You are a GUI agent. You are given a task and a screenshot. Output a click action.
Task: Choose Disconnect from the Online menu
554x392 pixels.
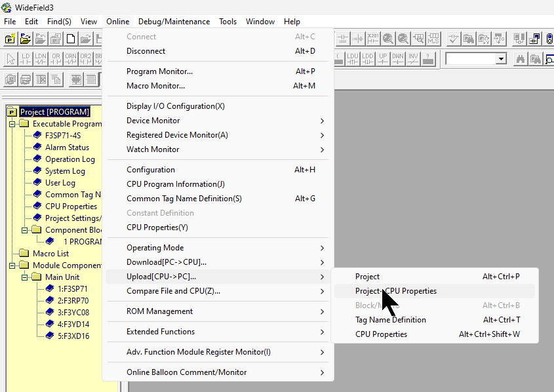click(218, 51)
